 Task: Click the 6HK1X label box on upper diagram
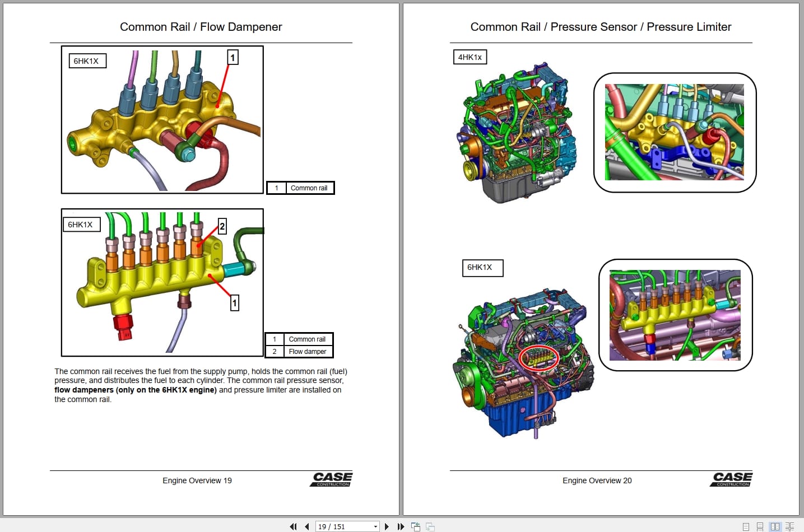[x=87, y=60]
